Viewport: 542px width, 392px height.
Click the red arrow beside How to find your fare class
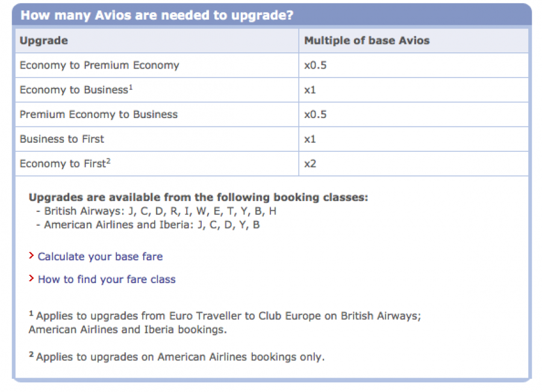pos(32,279)
